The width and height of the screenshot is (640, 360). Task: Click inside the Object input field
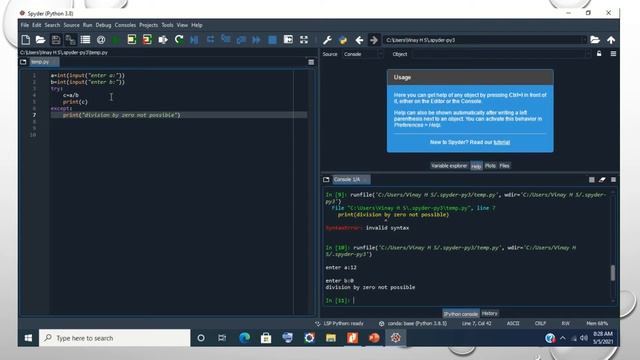pos(498,54)
